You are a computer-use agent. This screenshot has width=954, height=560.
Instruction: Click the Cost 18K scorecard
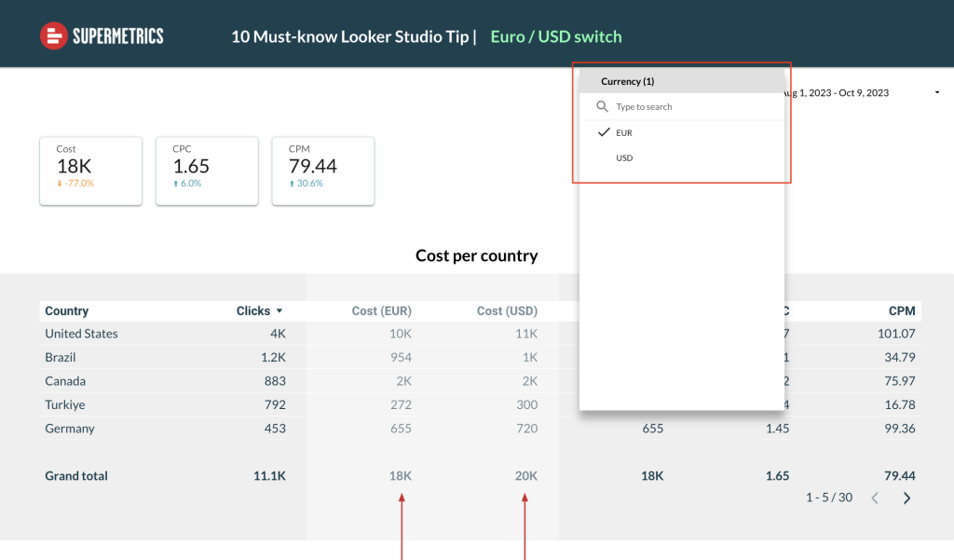point(90,171)
